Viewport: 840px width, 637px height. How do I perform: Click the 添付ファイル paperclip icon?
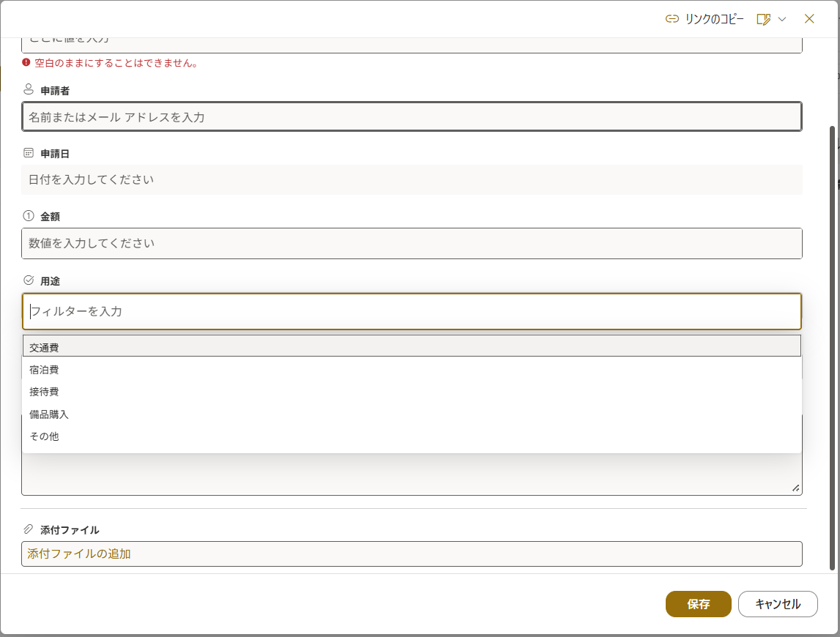click(29, 529)
